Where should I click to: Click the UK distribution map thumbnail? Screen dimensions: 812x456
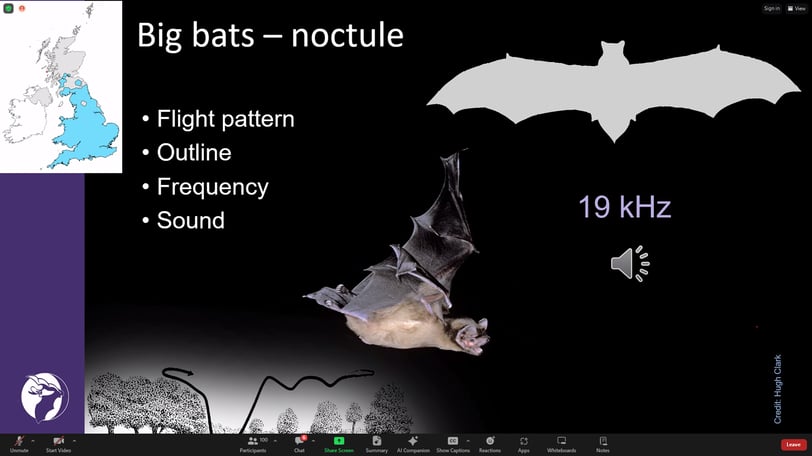tap(61, 86)
